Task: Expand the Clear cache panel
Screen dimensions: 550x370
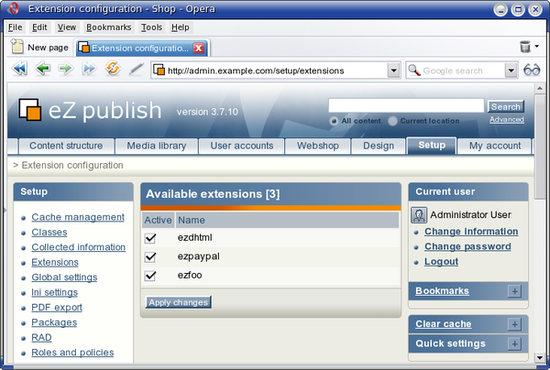Action: [515, 324]
